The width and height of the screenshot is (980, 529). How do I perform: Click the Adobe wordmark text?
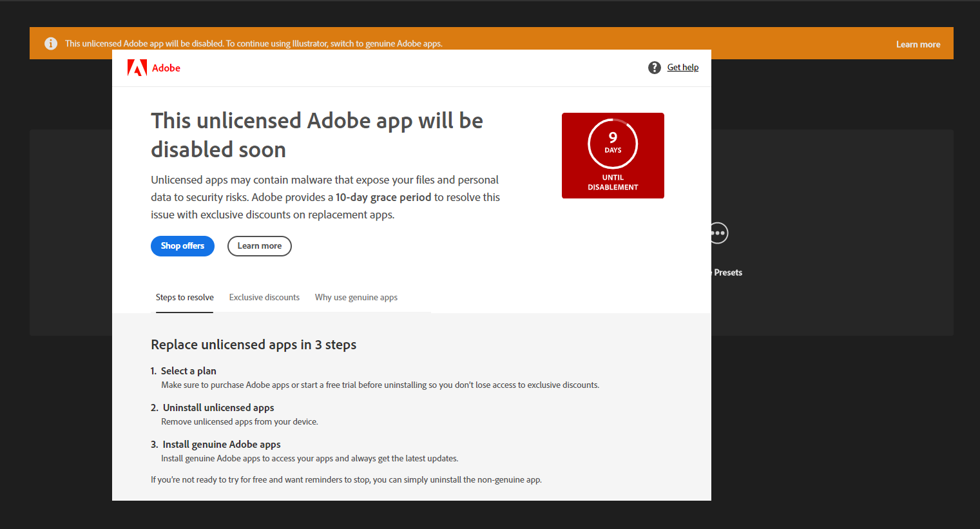point(166,68)
